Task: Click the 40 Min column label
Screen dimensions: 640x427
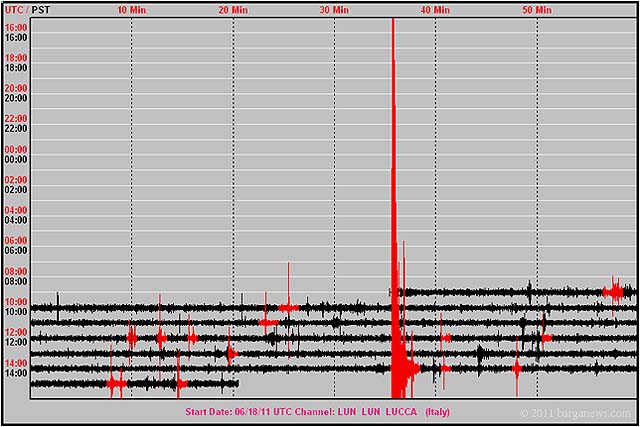Action: coord(435,9)
